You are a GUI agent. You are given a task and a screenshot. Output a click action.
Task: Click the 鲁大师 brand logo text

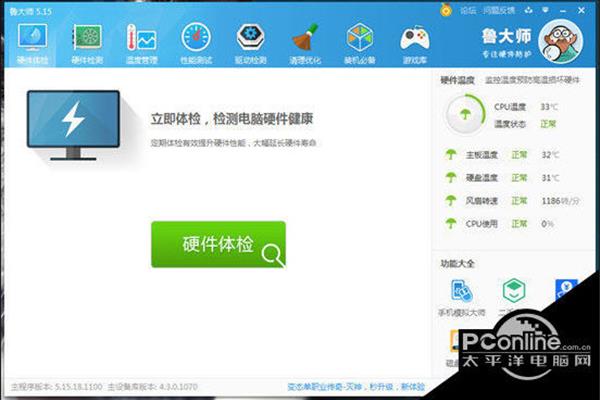[507, 36]
